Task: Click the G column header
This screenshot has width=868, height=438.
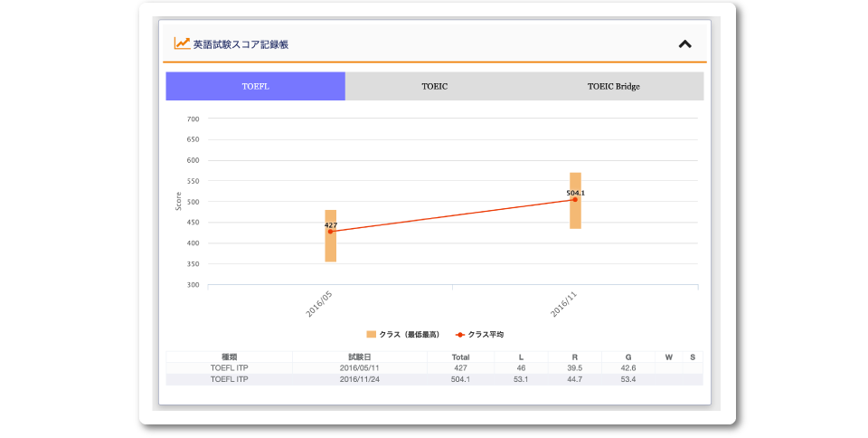Action: (628, 357)
